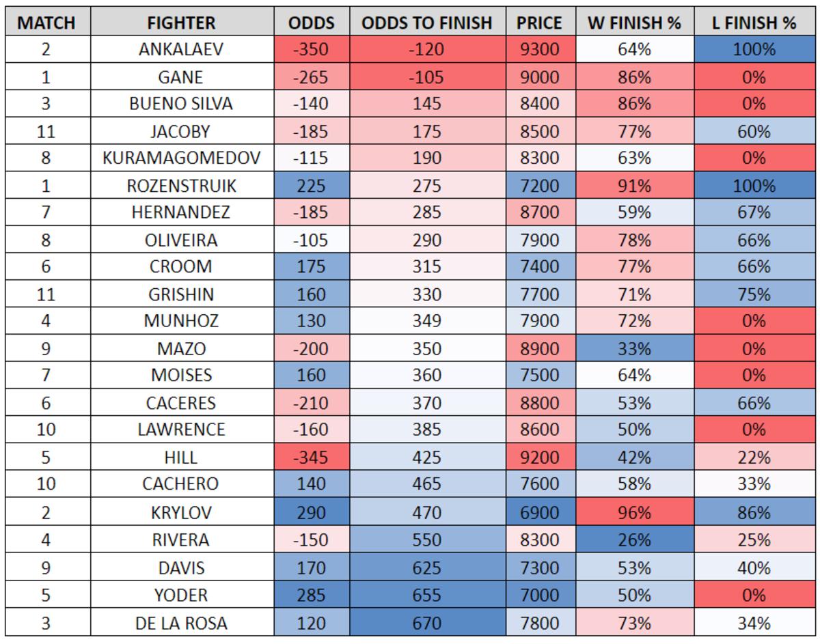This screenshot has height=644, width=820.
Task: Select the ODDS TO FINISH column header
Action: [x=427, y=23]
